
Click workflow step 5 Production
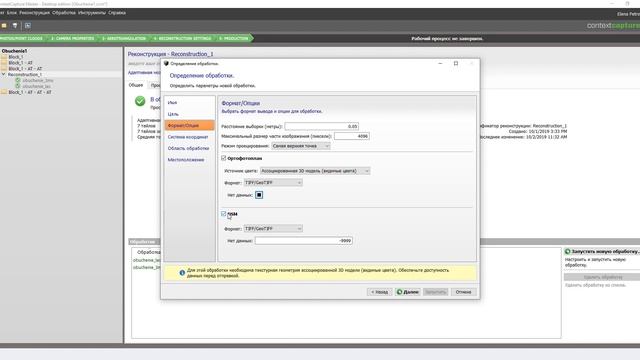(233, 38)
